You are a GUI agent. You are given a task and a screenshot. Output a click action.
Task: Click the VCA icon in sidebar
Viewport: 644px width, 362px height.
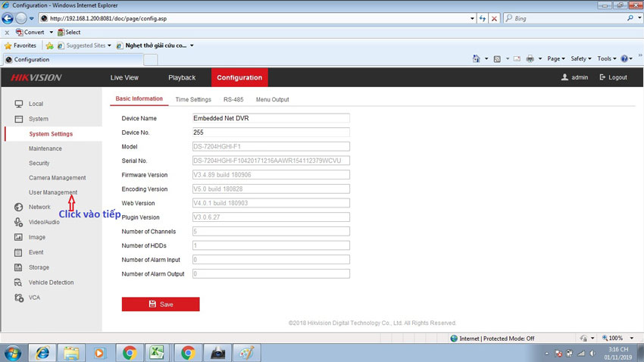pyautogui.click(x=19, y=298)
